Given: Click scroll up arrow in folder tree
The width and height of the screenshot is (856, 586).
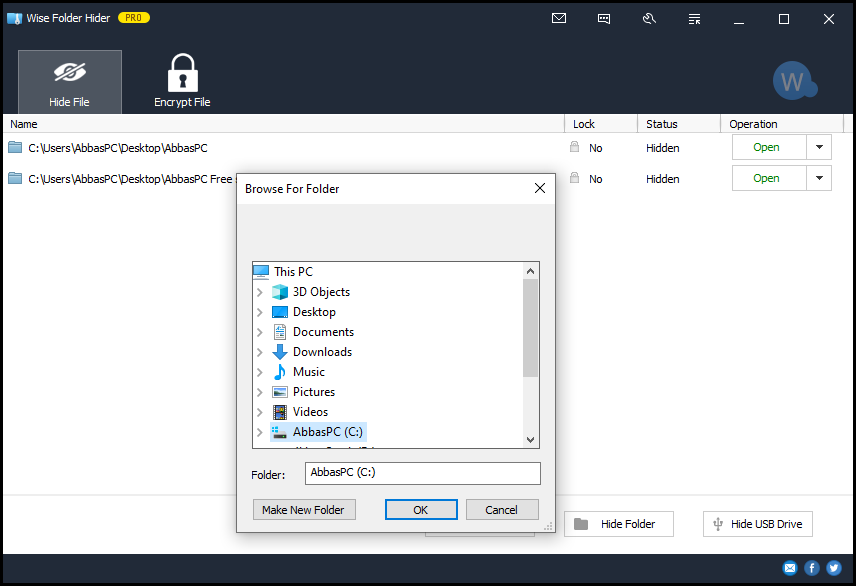Looking at the screenshot, I should tap(530, 271).
